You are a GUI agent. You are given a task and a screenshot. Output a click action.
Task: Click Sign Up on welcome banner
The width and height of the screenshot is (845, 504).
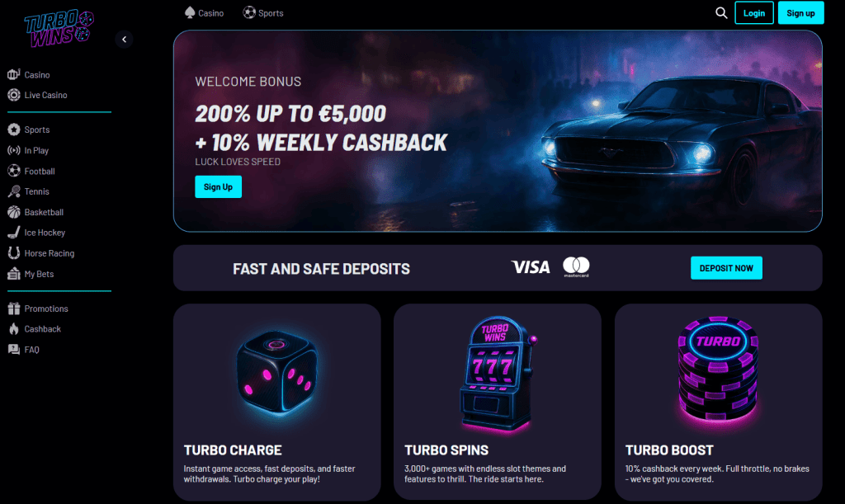coord(218,187)
